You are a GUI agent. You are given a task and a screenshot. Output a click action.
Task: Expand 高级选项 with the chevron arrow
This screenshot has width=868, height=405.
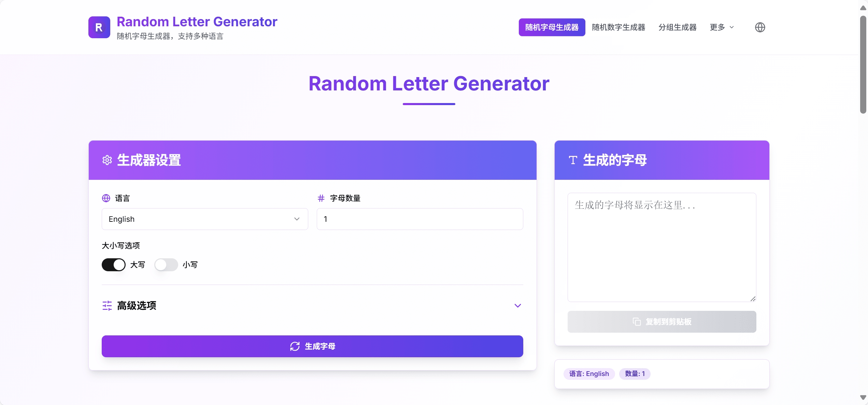coord(517,306)
